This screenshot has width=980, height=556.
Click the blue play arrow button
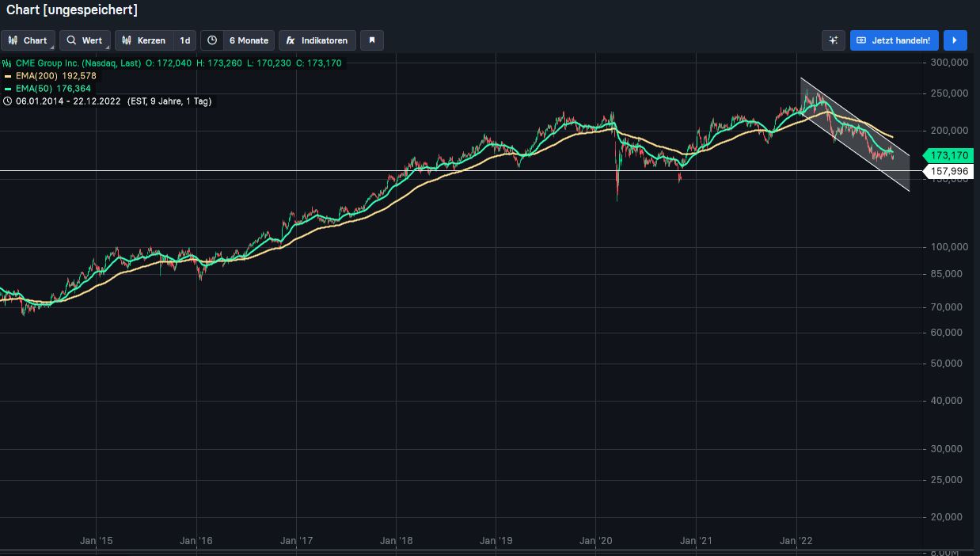pos(955,40)
